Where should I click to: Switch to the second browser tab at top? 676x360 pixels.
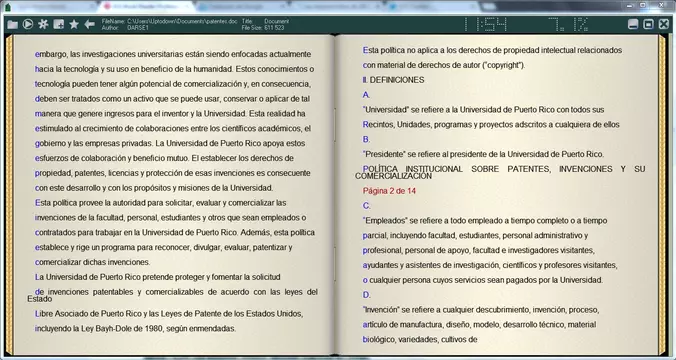147,6
